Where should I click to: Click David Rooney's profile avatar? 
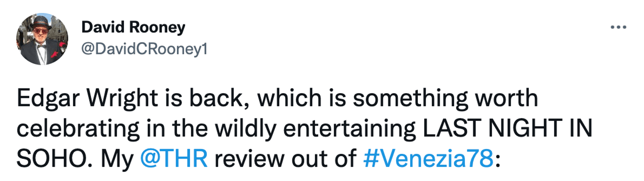tap(42, 39)
